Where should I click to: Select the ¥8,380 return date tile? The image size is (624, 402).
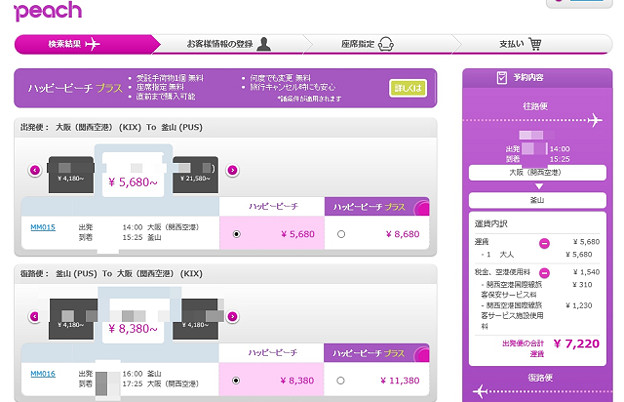133,321
